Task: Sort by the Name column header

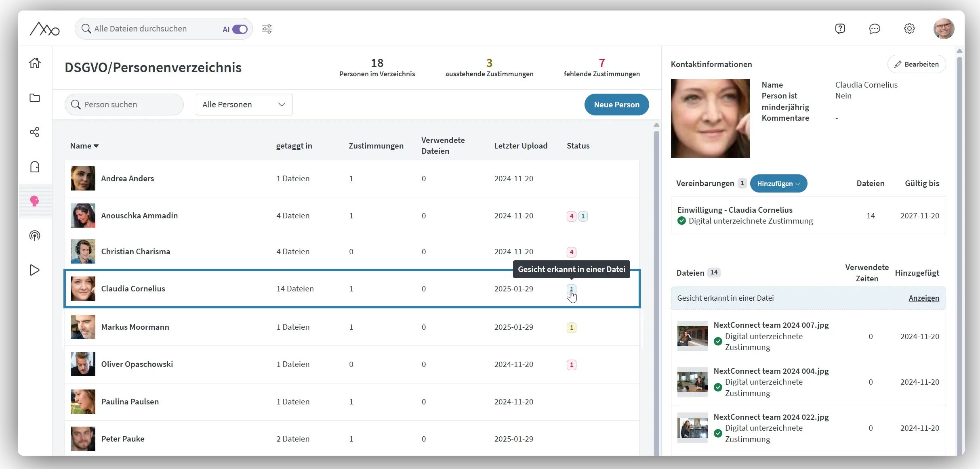Action: [x=84, y=146]
